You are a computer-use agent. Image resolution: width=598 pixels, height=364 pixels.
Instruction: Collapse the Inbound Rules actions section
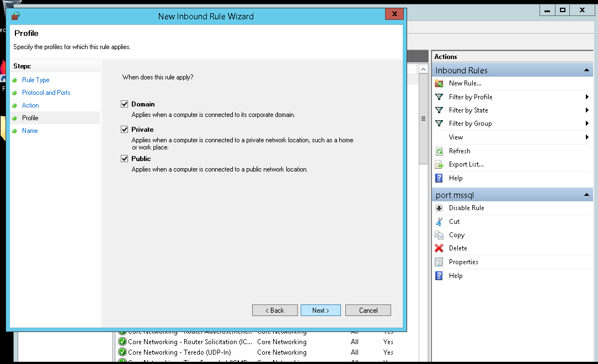(586, 71)
